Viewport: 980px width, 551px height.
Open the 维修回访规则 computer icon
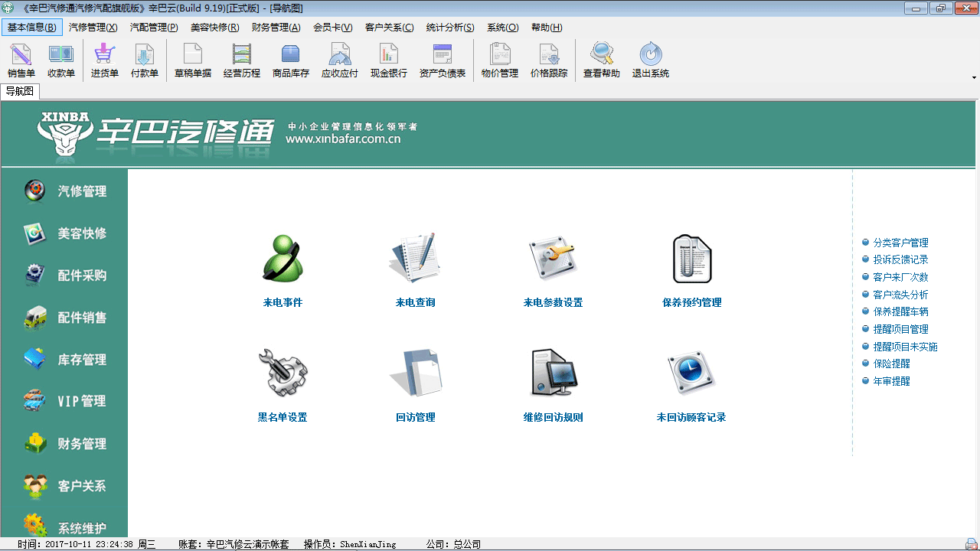(554, 373)
